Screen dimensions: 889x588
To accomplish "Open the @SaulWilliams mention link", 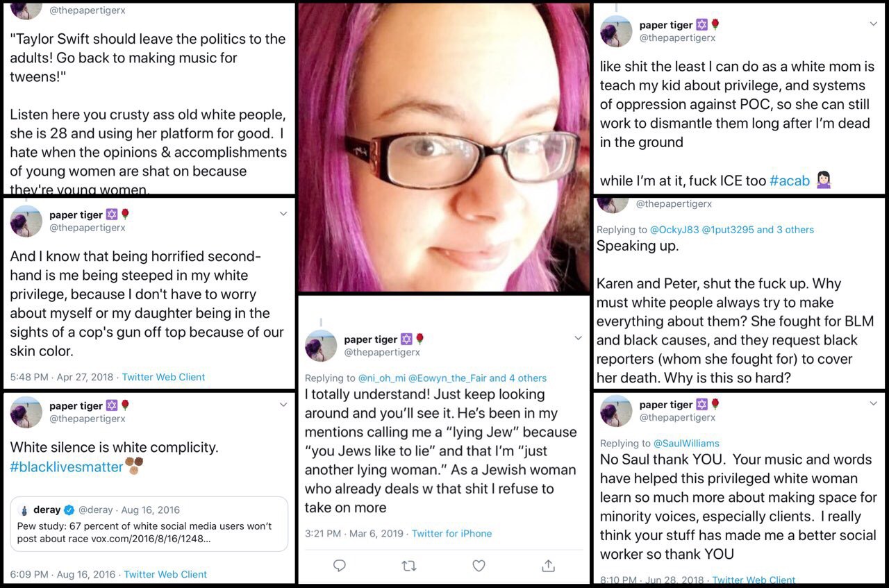I will point(686,443).
